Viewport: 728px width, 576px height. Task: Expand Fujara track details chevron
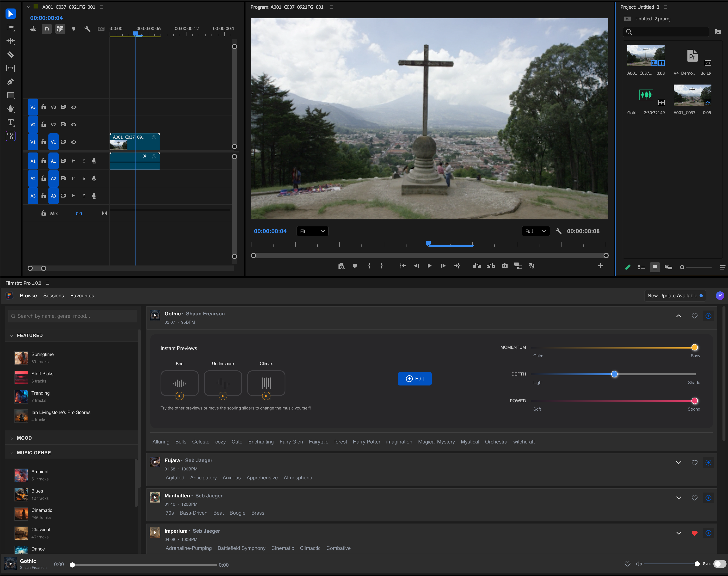[679, 463]
